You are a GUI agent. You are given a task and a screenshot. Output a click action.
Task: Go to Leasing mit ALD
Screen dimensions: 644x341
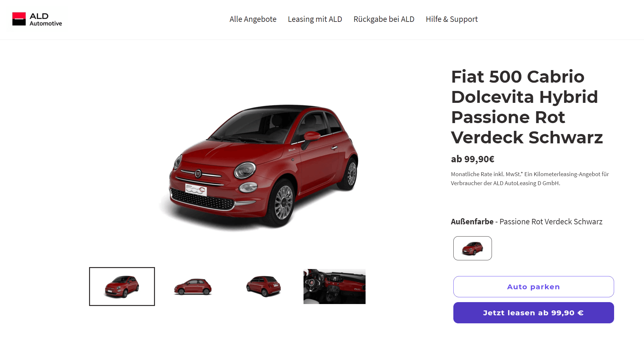(x=315, y=19)
